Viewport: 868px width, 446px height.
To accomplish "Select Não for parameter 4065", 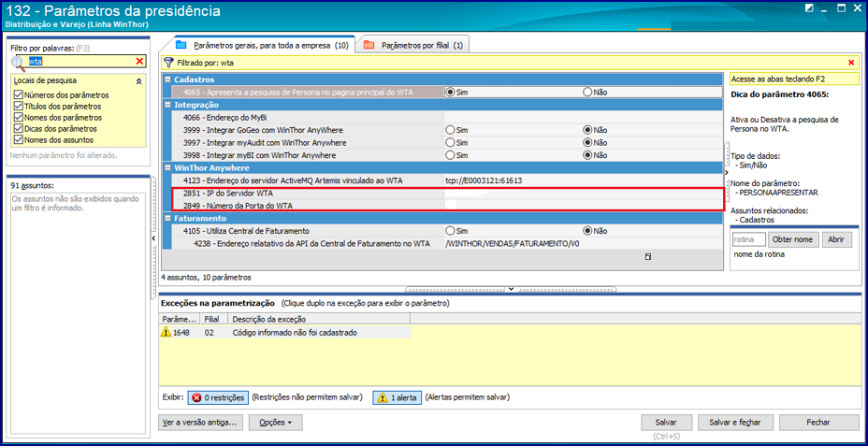I will pos(588,93).
